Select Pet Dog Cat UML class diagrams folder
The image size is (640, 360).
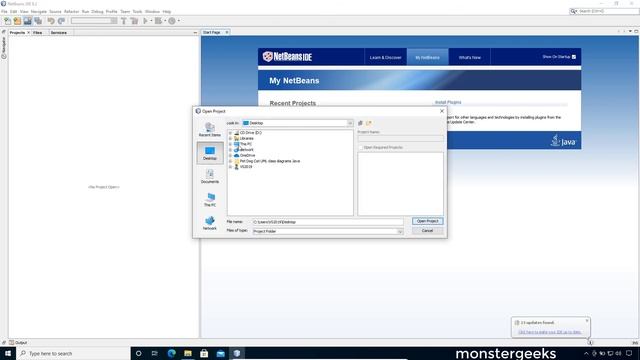pos(270,161)
